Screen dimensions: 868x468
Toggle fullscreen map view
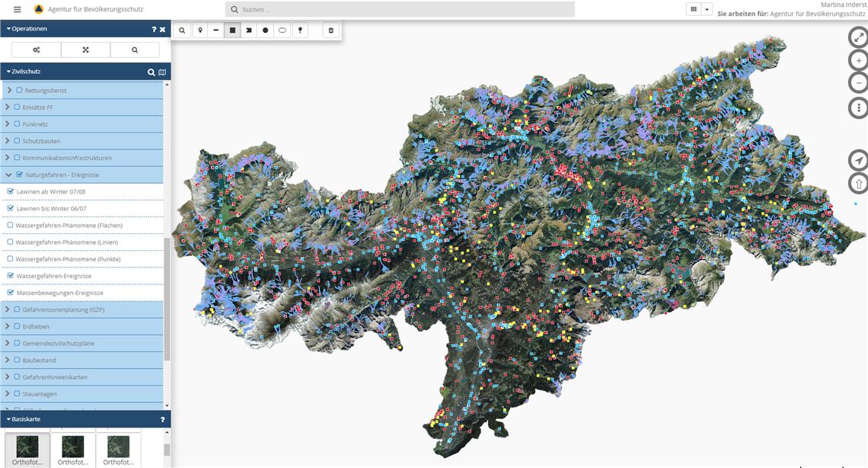[x=858, y=37]
